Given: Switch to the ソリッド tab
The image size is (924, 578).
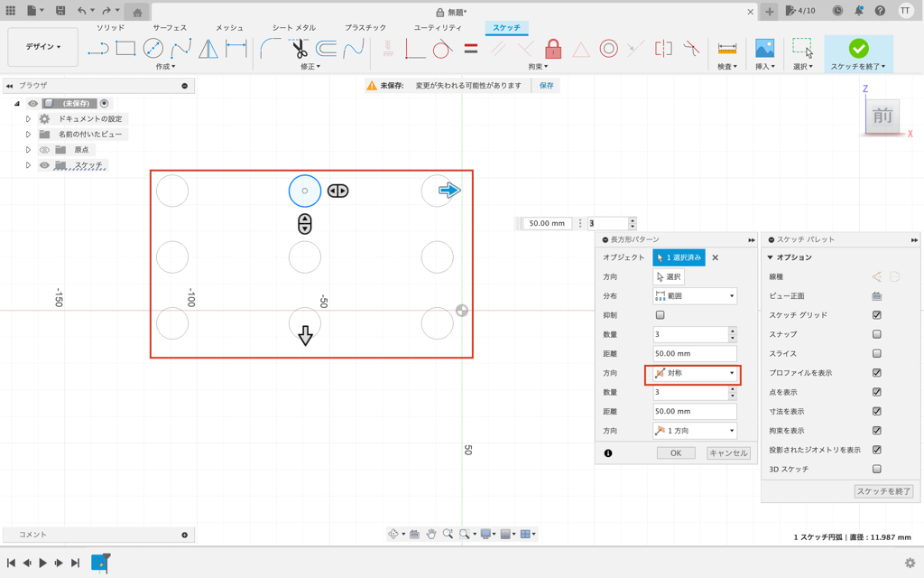Looking at the screenshot, I should [x=110, y=28].
